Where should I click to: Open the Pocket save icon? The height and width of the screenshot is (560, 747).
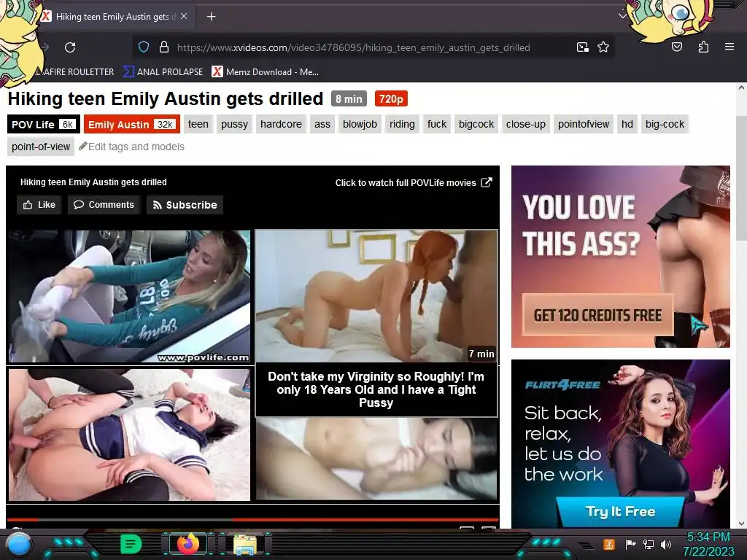coord(677,47)
